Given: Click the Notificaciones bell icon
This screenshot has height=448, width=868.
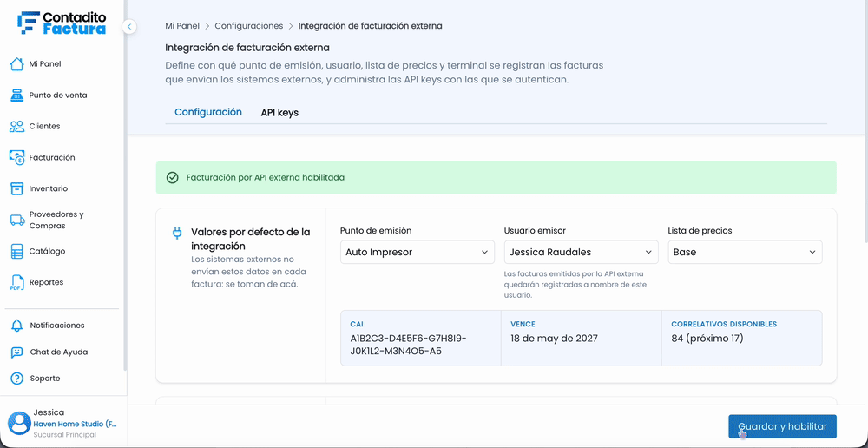Looking at the screenshot, I should click(17, 326).
